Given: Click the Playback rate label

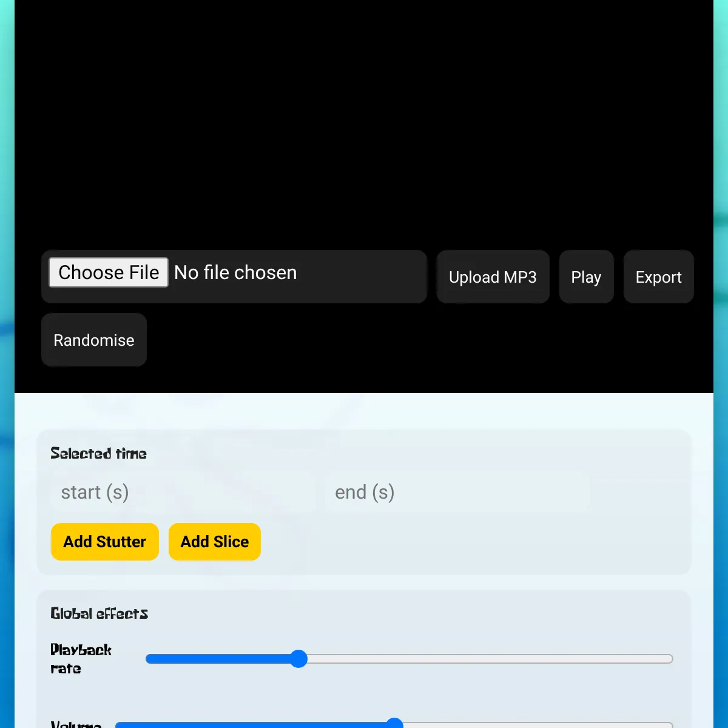Looking at the screenshot, I should [x=81, y=659].
